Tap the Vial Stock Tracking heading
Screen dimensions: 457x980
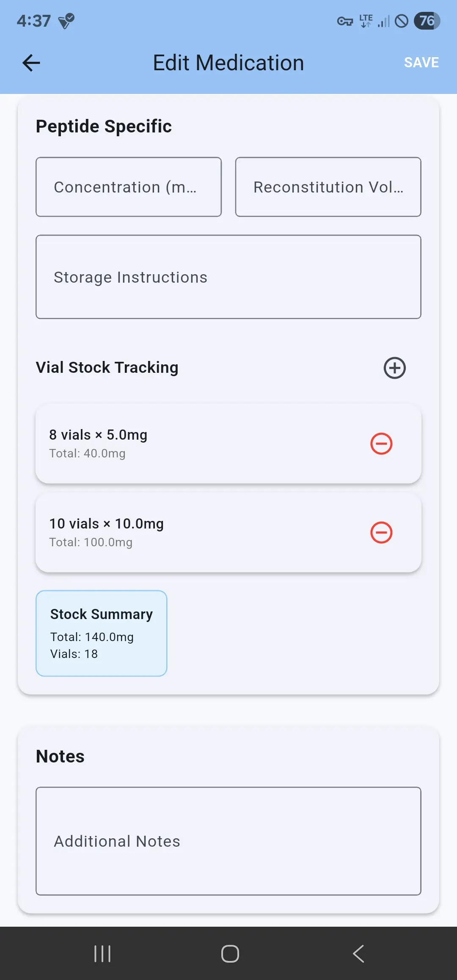tap(107, 367)
